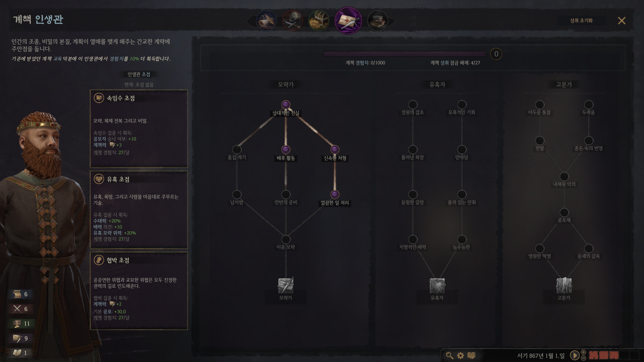
Task: Click the 고문가 final trait icon
Action: coord(564,286)
